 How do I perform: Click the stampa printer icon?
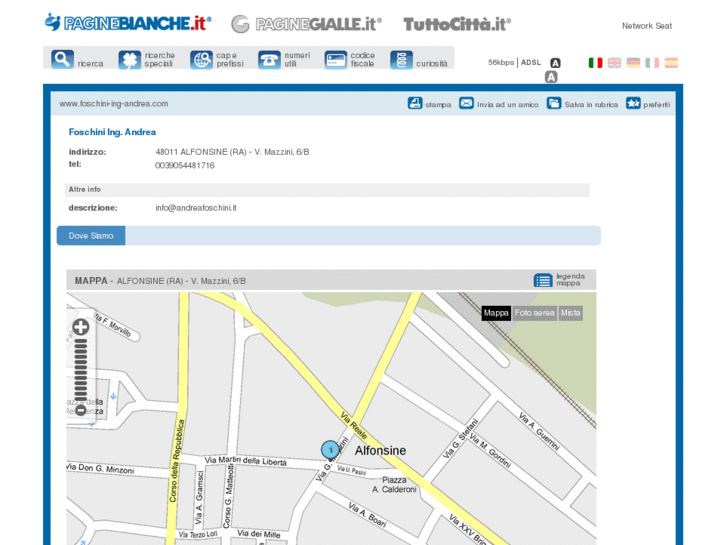click(415, 103)
